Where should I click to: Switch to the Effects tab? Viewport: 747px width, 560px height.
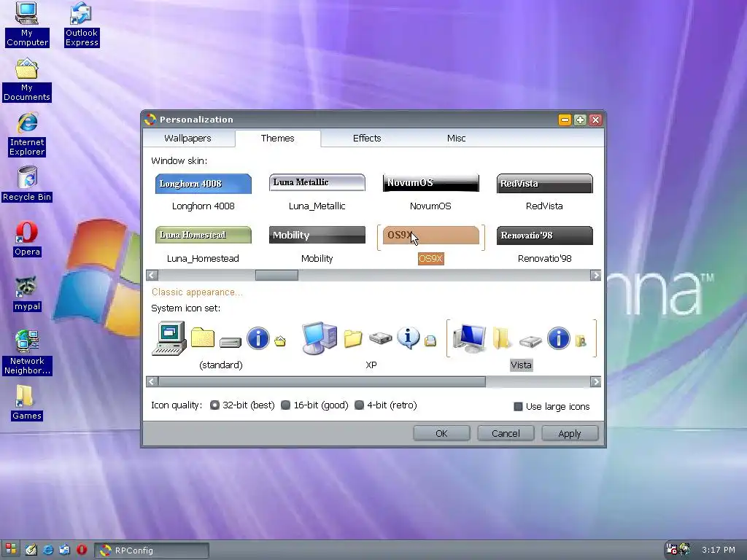367,138
